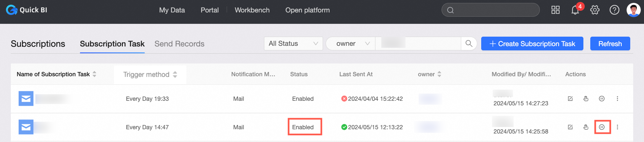Focus the top navigation search field
This screenshot has height=142, width=644.
click(491, 10)
